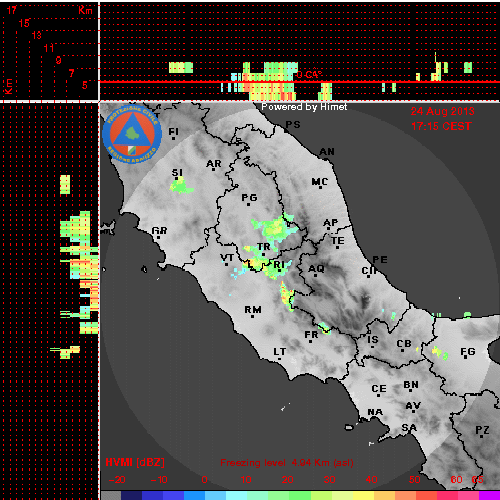
Task: Select the FI city marker
Action: [x=173, y=138]
